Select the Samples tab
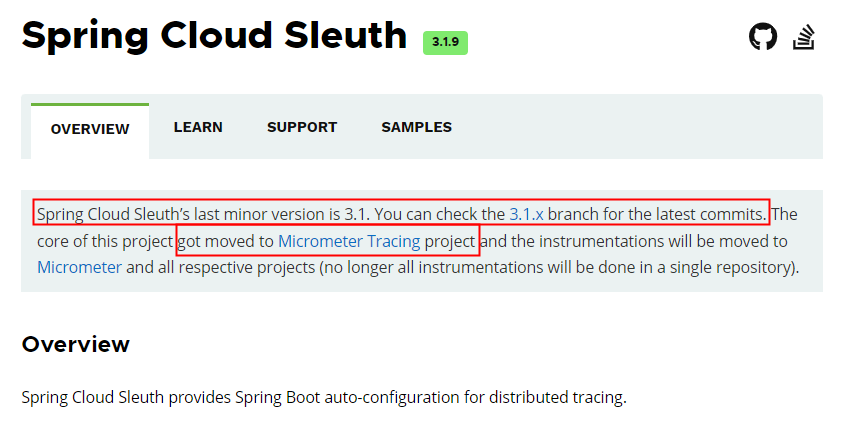Image resolution: width=863 pixels, height=423 pixels. click(x=417, y=127)
